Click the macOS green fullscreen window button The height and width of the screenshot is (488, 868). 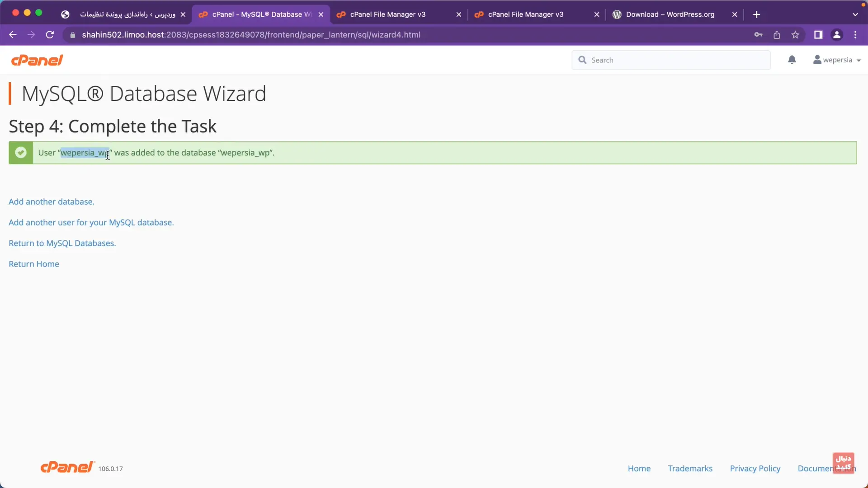39,13
